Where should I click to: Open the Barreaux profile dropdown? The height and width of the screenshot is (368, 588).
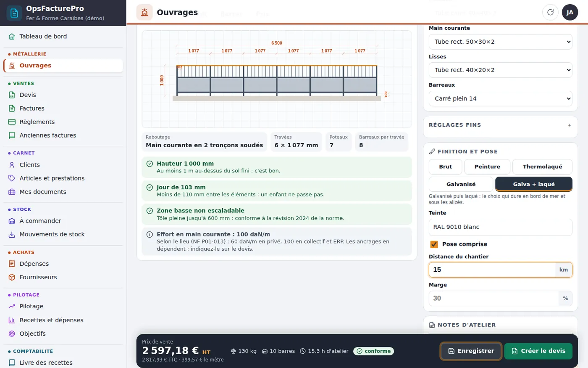pyautogui.click(x=501, y=98)
